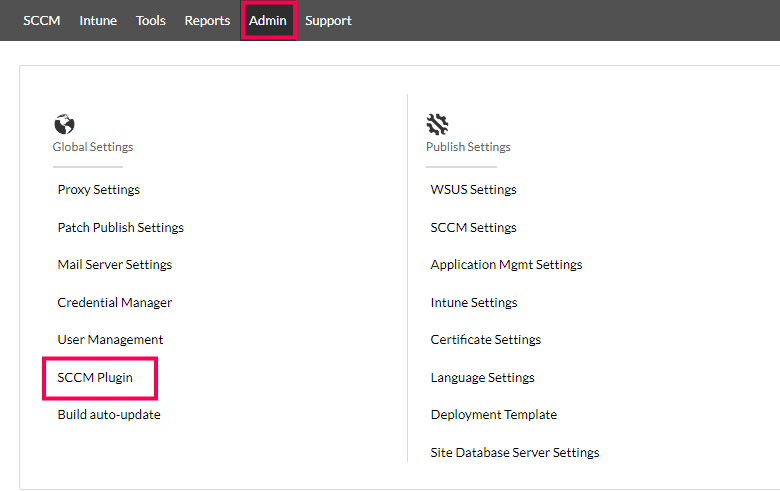
Task: Open Intune Settings
Action: 474,302
